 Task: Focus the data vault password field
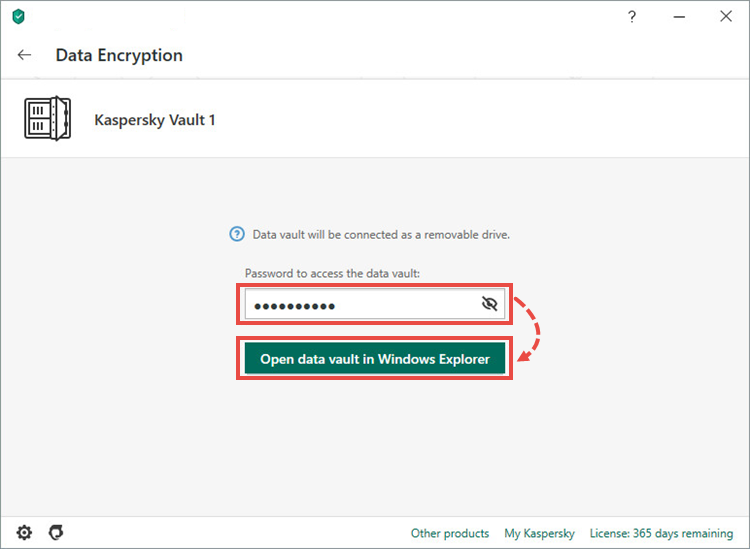pyautogui.click(x=375, y=304)
